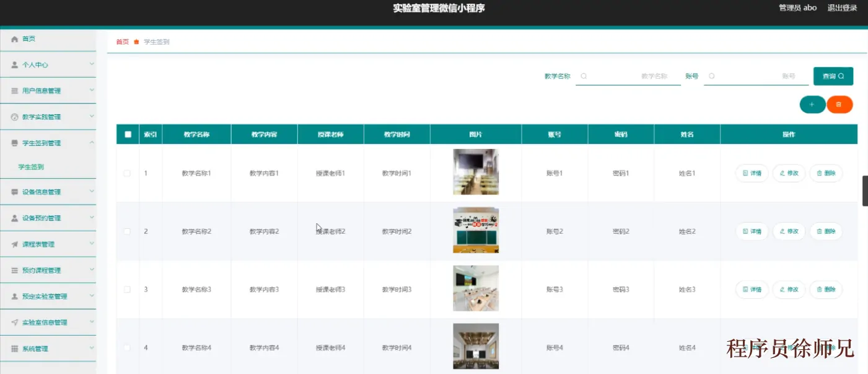Click 删除 button for row 2
This screenshot has width=868, height=374.
click(x=826, y=231)
